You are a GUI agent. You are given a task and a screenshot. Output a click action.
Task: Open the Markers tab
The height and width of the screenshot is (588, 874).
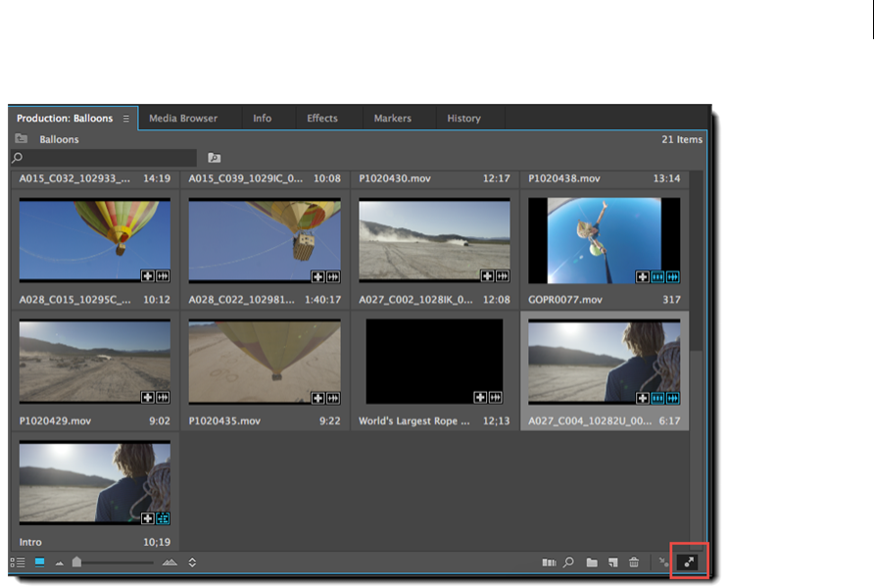(392, 119)
